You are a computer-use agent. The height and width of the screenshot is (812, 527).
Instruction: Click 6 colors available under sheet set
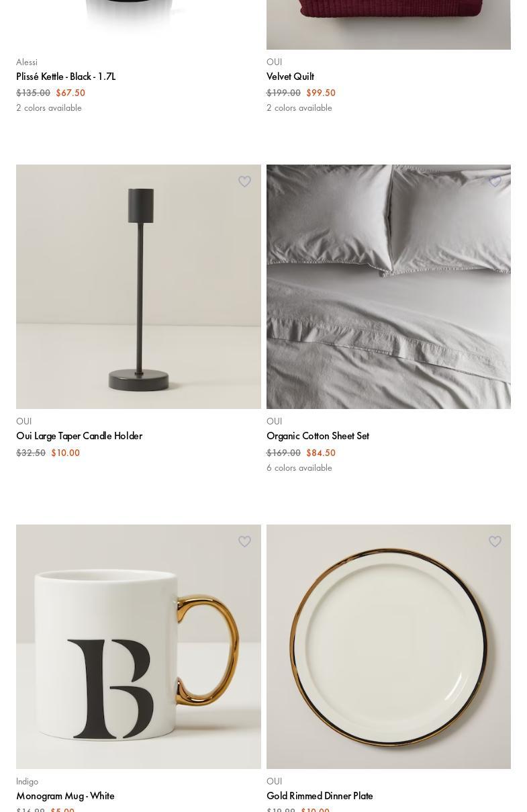pyautogui.click(x=299, y=467)
